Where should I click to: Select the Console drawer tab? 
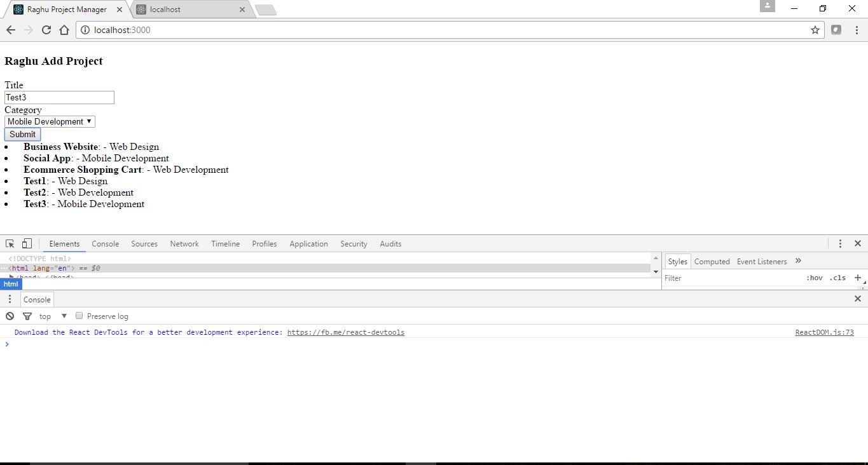(37, 299)
